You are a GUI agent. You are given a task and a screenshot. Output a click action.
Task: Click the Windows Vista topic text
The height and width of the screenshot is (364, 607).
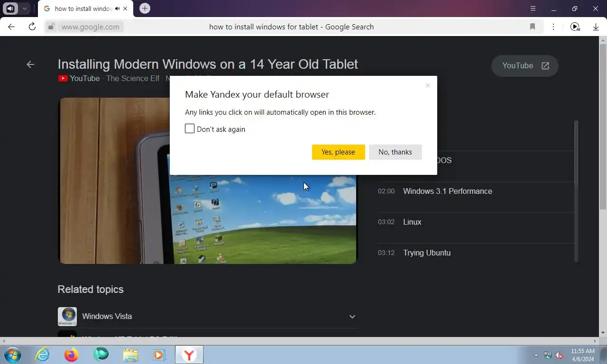tap(107, 316)
